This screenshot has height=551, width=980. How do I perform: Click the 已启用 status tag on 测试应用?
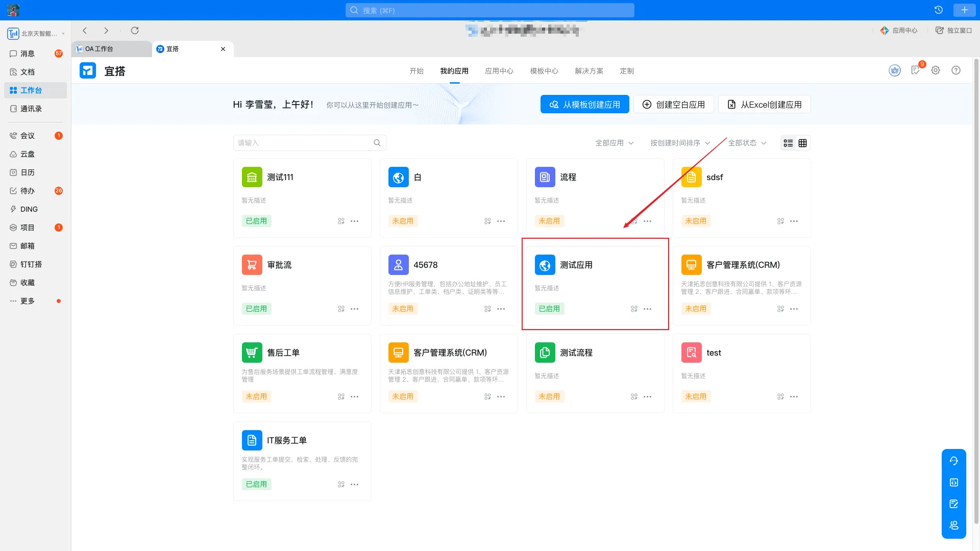[x=549, y=309]
